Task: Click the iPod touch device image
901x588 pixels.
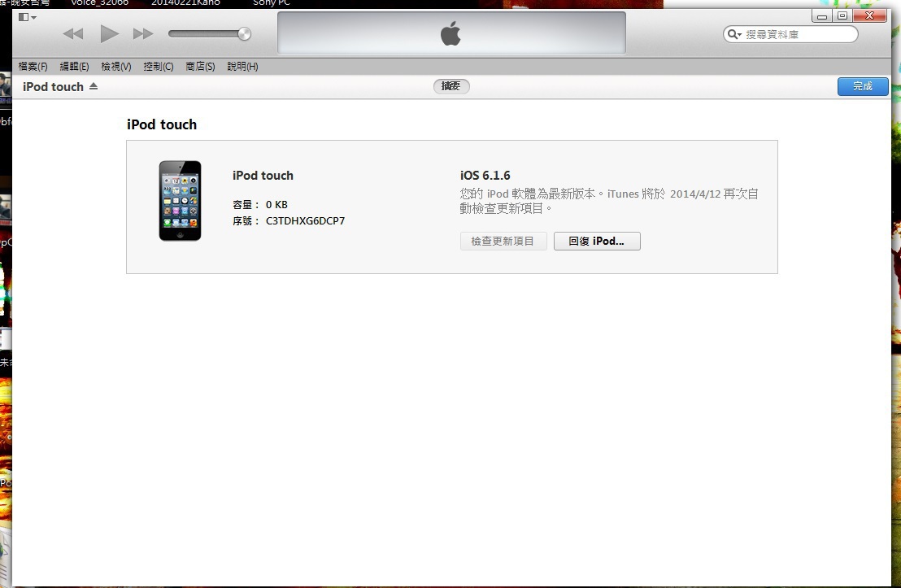Action: tap(180, 201)
